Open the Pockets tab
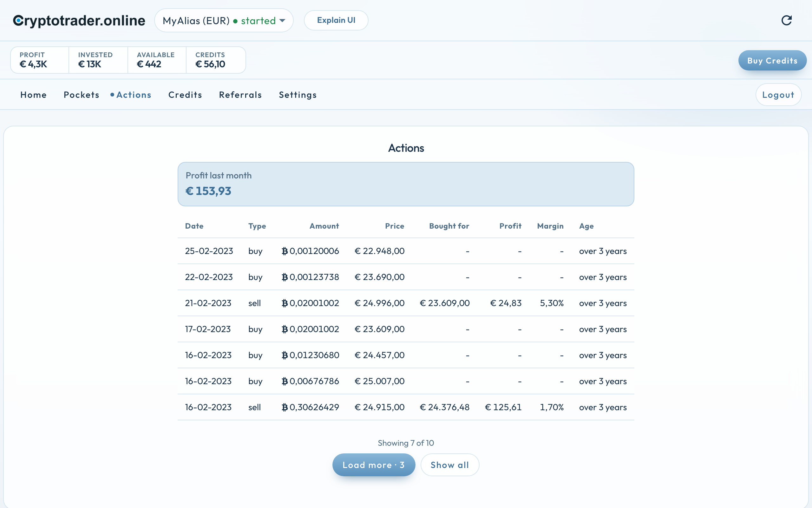The height and width of the screenshot is (508, 812). pyautogui.click(x=82, y=95)
